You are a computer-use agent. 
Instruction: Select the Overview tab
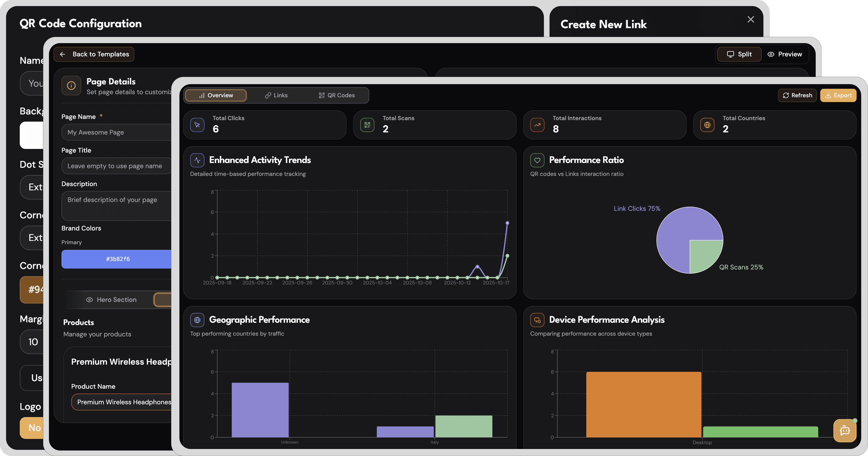pyautogui.click(x=216, y=95)
